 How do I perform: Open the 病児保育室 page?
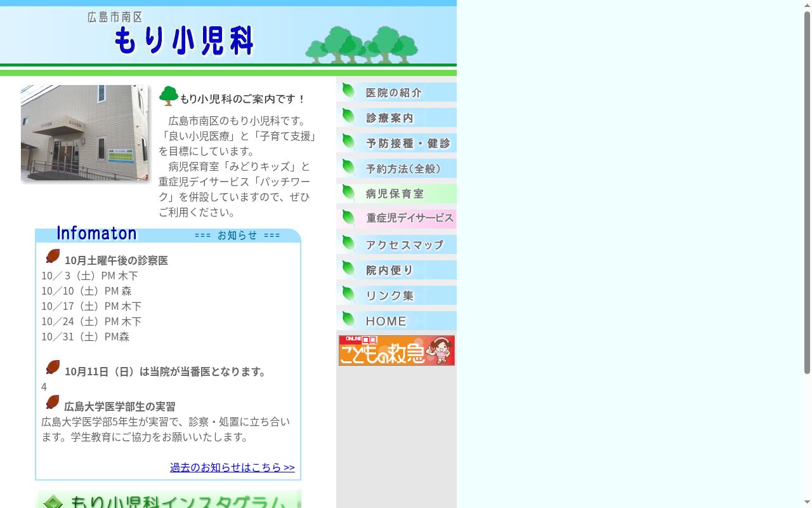point(396,194)
